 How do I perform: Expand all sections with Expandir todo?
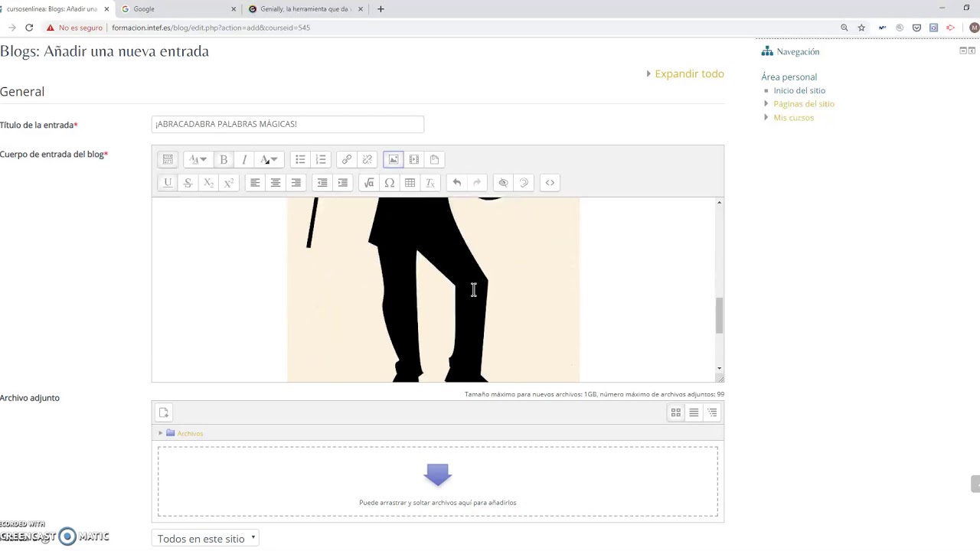pos(689,73)
